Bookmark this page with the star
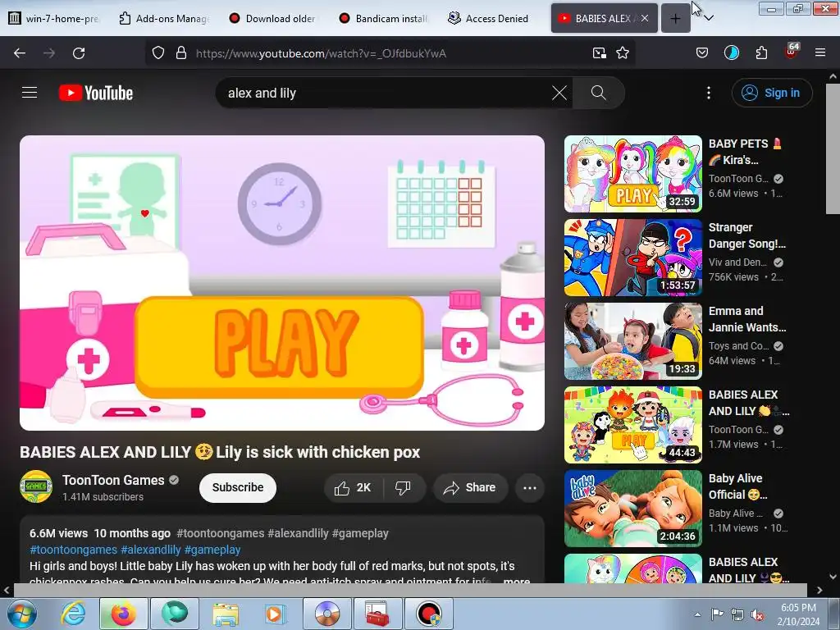 [623, 53]
